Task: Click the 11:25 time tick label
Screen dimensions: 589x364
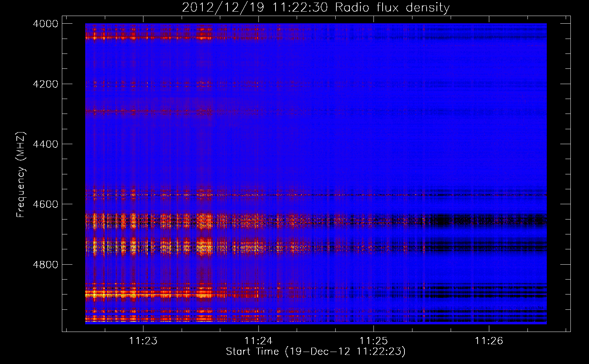Action: (x=374, y=341)
